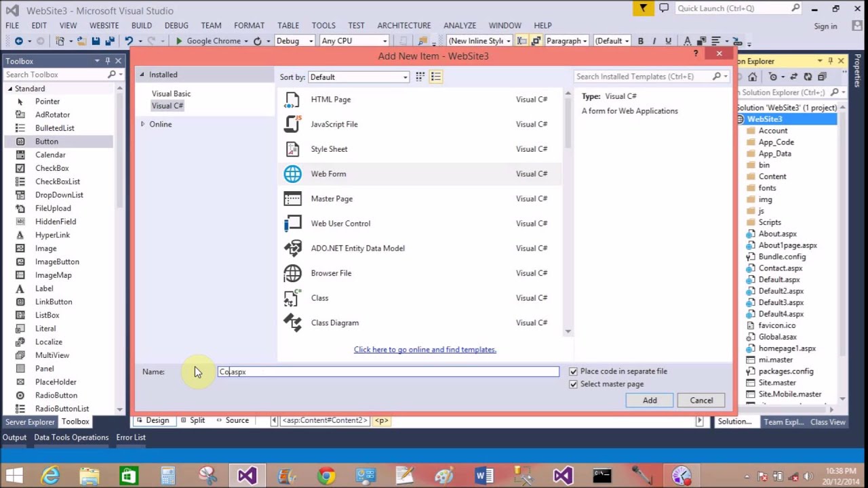Choose the Browser File template icon

292,273
